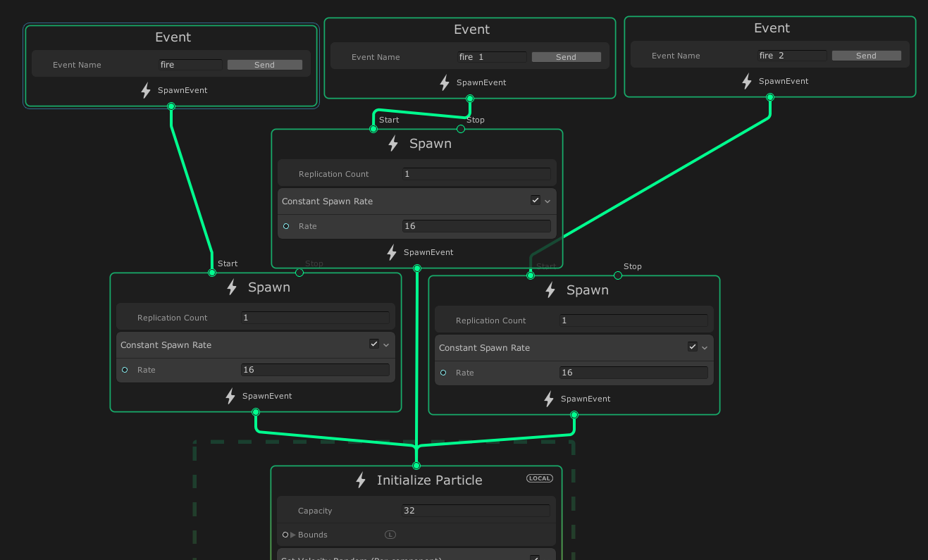Click the LOCAL badge on Initialize Particle
928x560 pixels.
(539, 478)
